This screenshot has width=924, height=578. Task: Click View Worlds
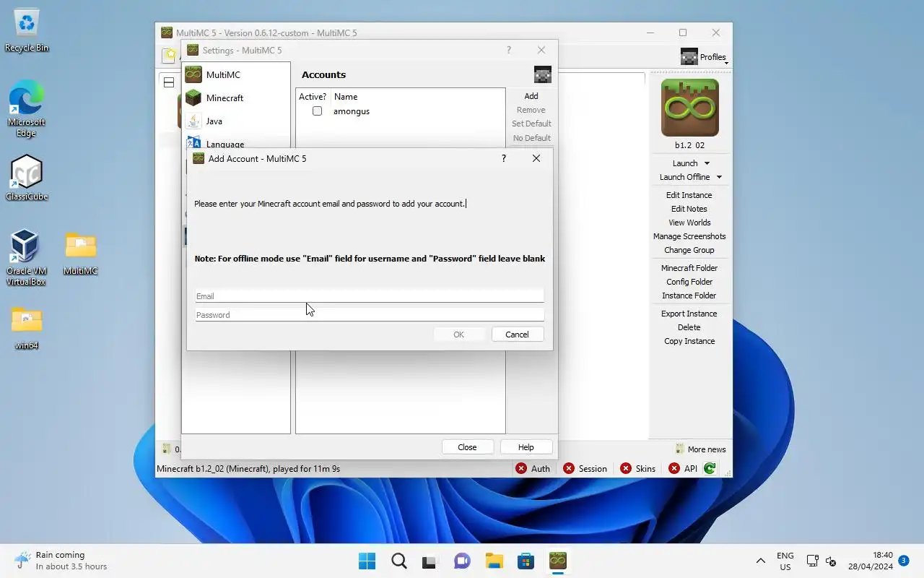pyautogui.click(x=689, y=223)
